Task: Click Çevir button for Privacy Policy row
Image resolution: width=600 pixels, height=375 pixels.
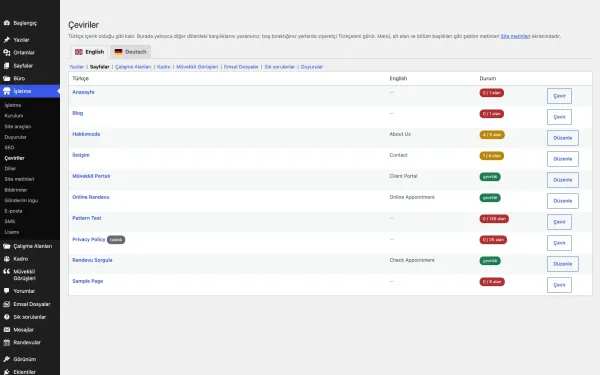Action: [x=559, y=243]
